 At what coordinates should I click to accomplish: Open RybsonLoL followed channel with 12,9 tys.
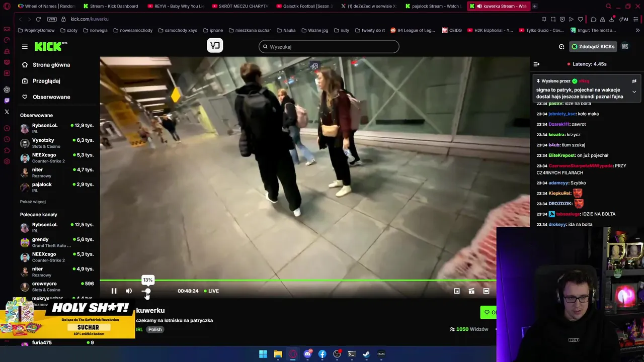tap(57, 128)
